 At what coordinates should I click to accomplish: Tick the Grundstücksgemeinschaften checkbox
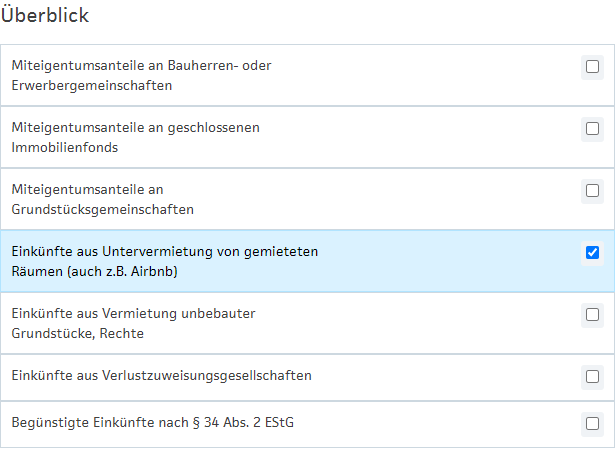click(592, 191)
